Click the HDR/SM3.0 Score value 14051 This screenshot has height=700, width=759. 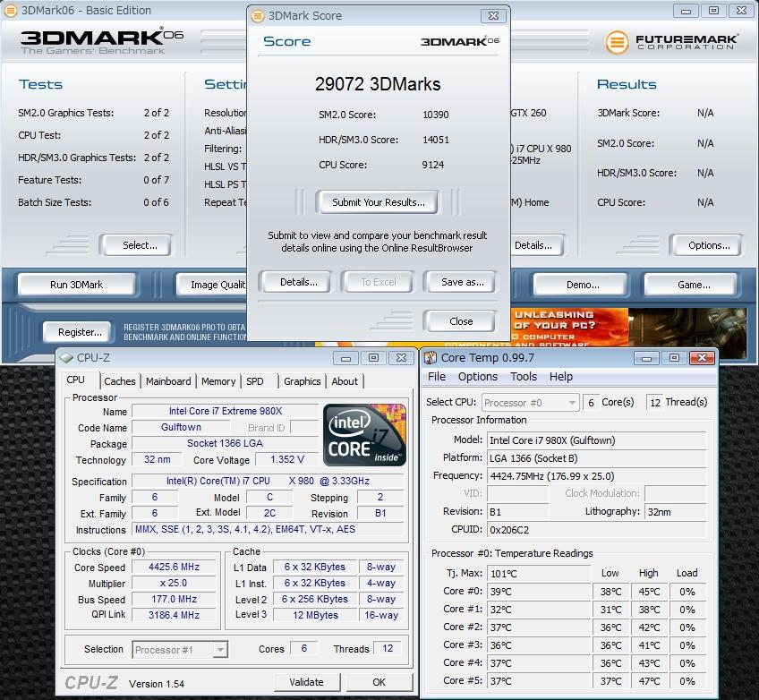pyautogui.click(x=436, y=140)
